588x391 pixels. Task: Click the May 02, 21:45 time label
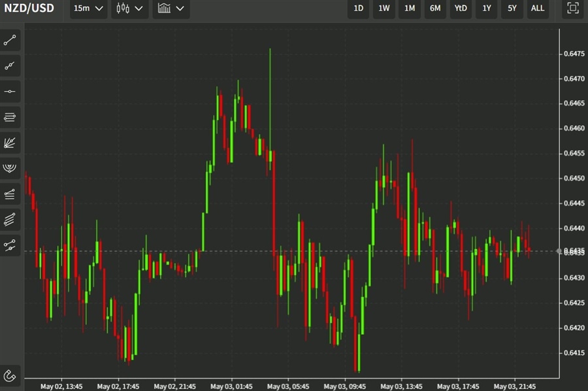(174, 386)
